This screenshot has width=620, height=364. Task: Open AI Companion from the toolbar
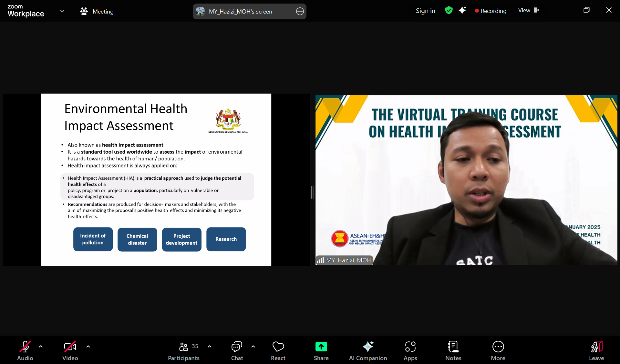coord(368,350)
